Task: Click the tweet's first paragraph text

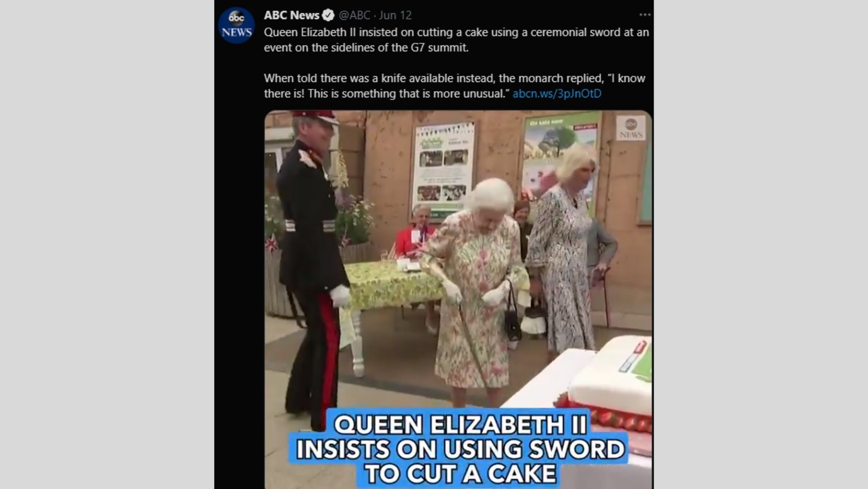Action: [x=456, y=40]
